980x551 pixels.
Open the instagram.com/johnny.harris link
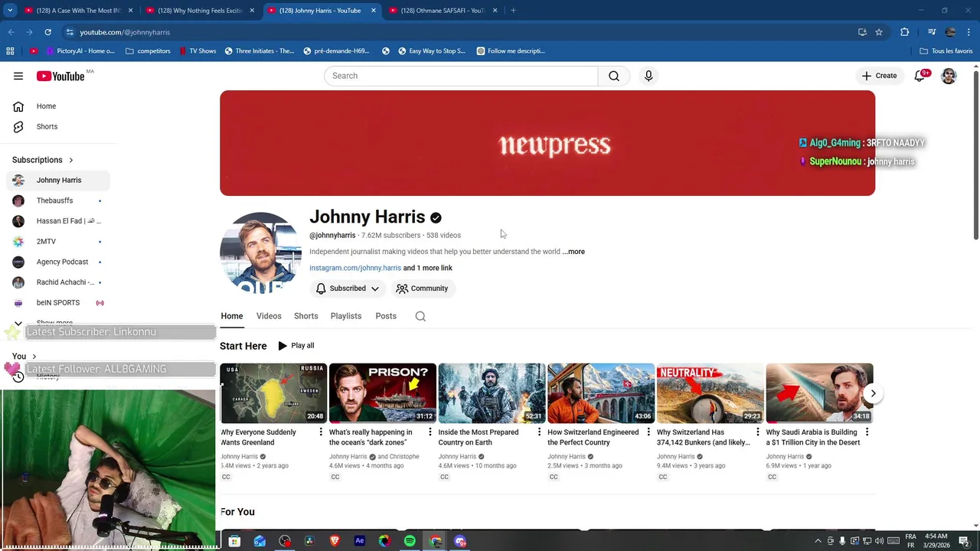click(355, 268)
